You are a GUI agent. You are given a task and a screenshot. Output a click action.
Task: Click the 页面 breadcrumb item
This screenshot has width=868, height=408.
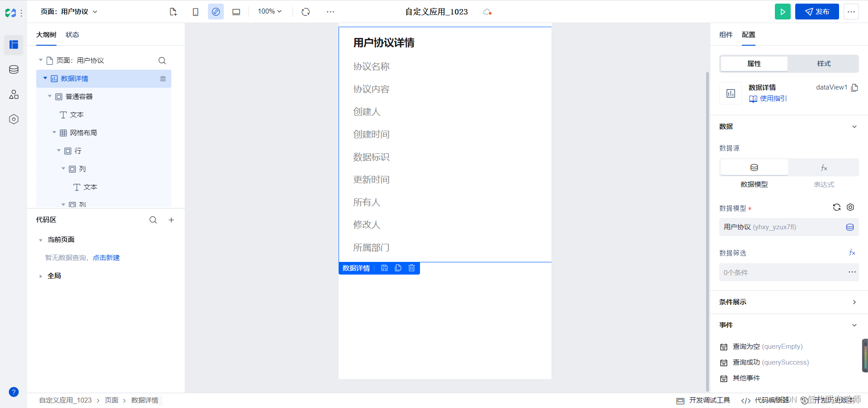coord(112,400)
